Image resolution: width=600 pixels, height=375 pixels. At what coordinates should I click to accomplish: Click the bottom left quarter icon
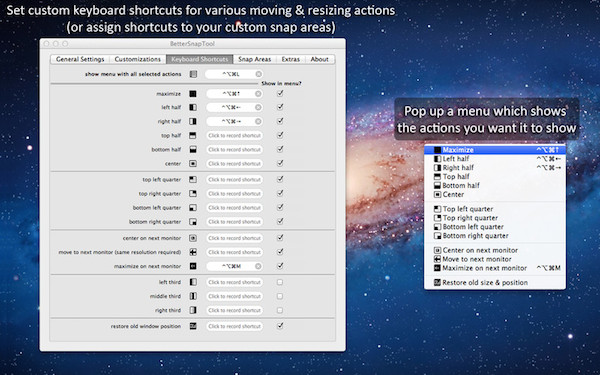pos(193,207)
